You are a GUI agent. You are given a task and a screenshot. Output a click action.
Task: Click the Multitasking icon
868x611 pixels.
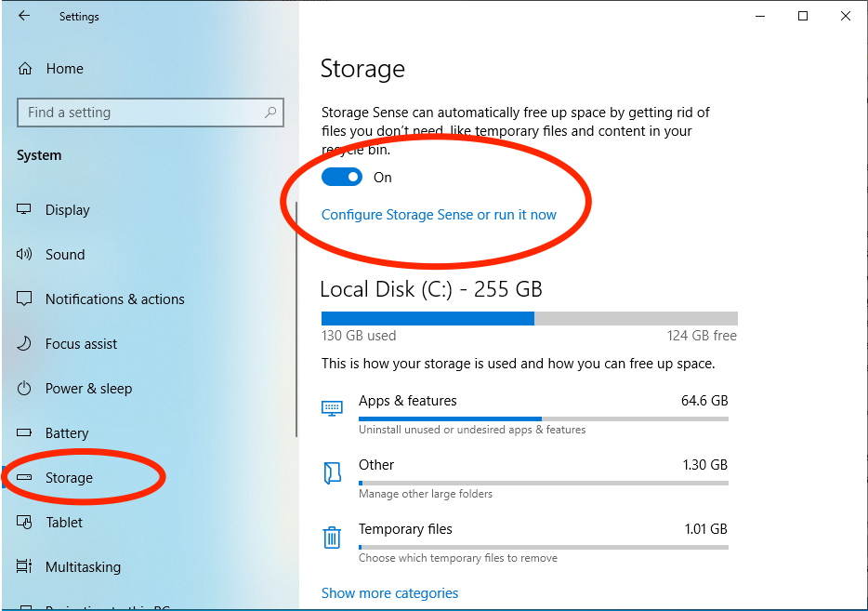click(x=24, y=566)
